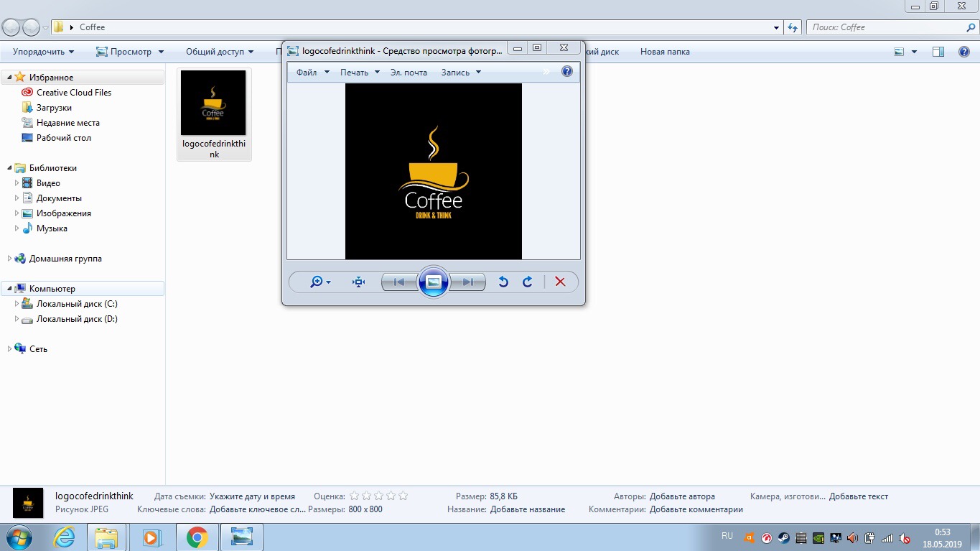Start the slideshow with center button

click(x=433, y=282)
